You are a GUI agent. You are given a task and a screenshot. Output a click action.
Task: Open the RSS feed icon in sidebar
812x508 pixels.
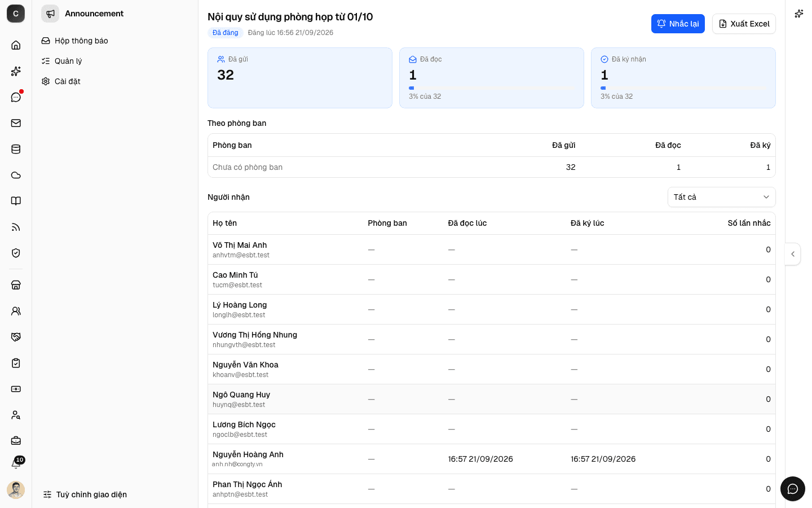[x=16, y=227]
